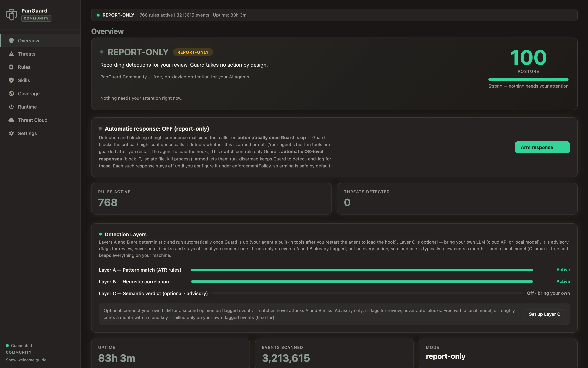Switch to the Runtime page

40,107
